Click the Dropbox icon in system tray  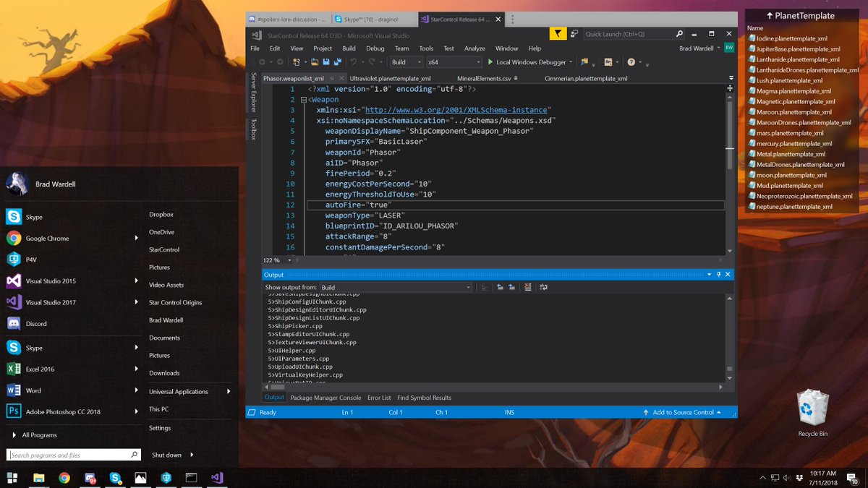799,477
